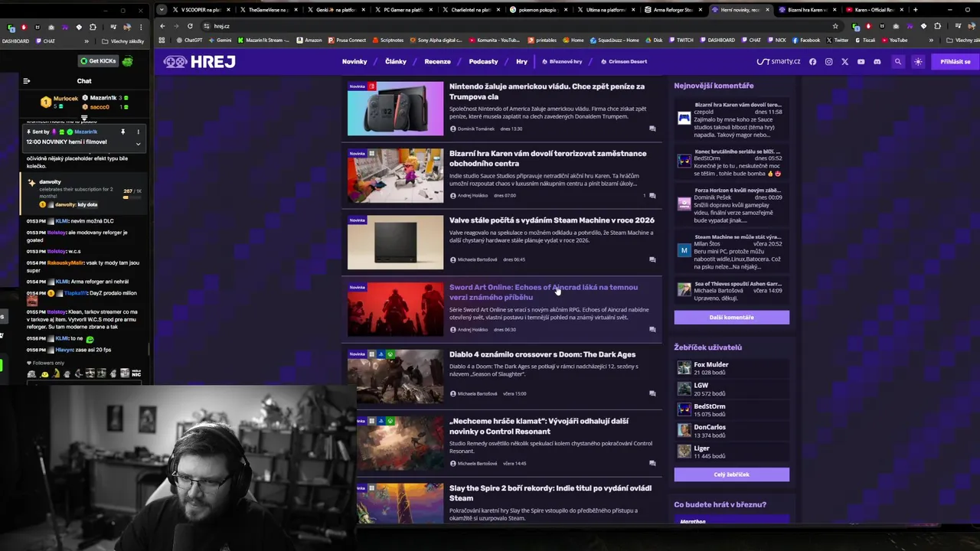980x551 pixels.
Task: Open smarty.cz partner link
Action: click(x=779, y=61)
